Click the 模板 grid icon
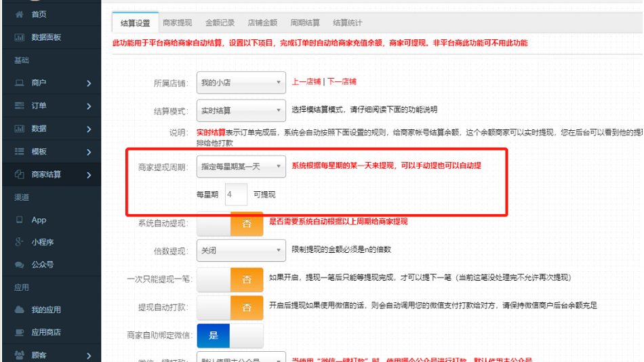Screen dimensions: 644x362 coord(19,151)
